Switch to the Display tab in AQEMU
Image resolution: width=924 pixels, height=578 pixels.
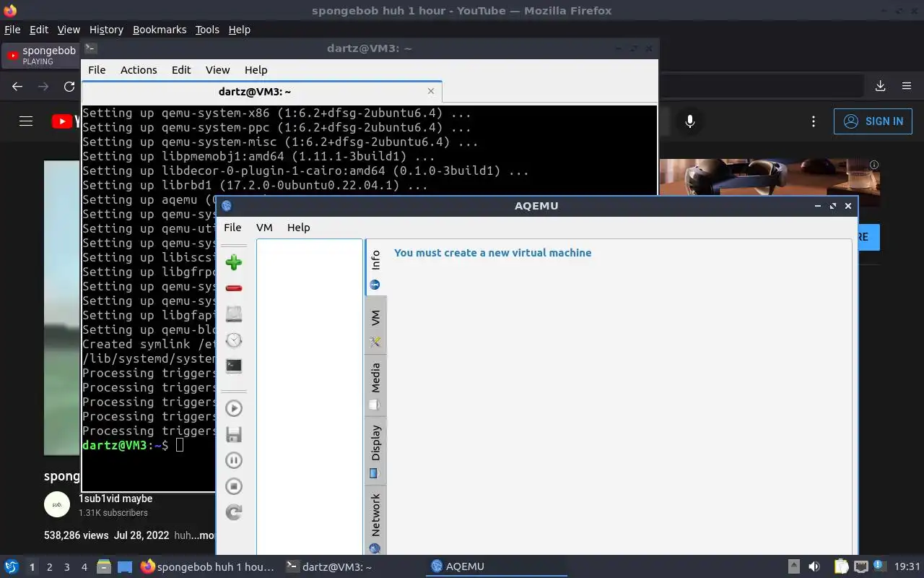tap(375, 451)
